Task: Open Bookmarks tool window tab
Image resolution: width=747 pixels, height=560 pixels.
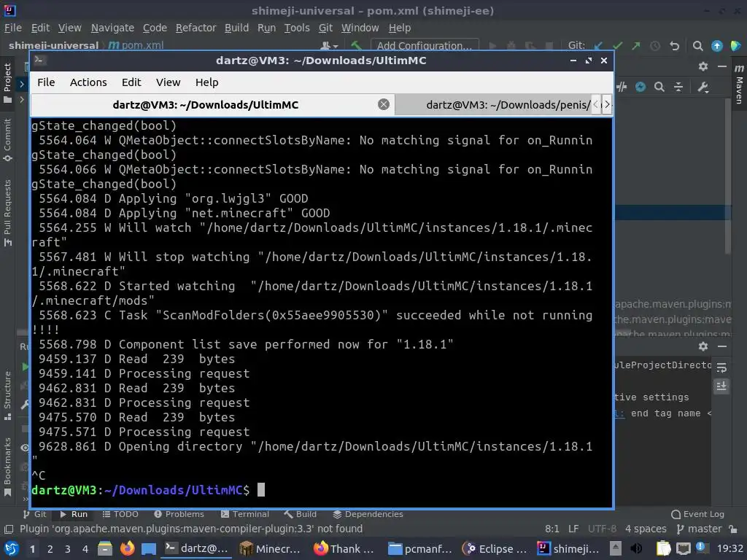Action: pos(7,466)
